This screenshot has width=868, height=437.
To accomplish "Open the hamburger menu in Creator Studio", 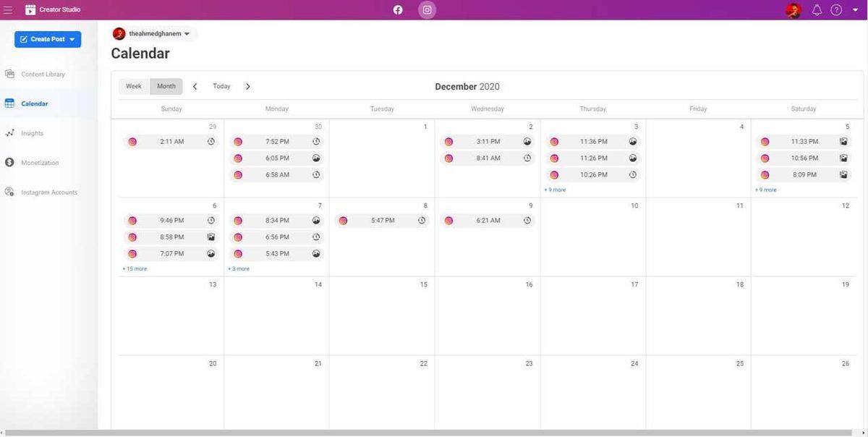I will [9, 10].
